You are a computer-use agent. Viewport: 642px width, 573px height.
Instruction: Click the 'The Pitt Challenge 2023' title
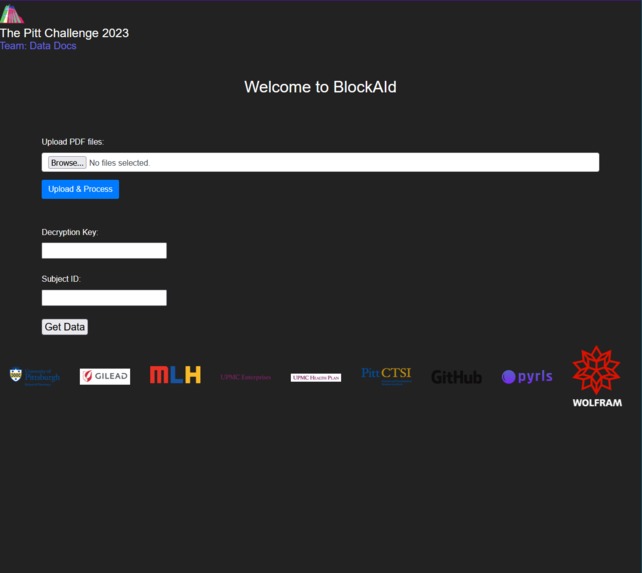click(x=64, y=33)
